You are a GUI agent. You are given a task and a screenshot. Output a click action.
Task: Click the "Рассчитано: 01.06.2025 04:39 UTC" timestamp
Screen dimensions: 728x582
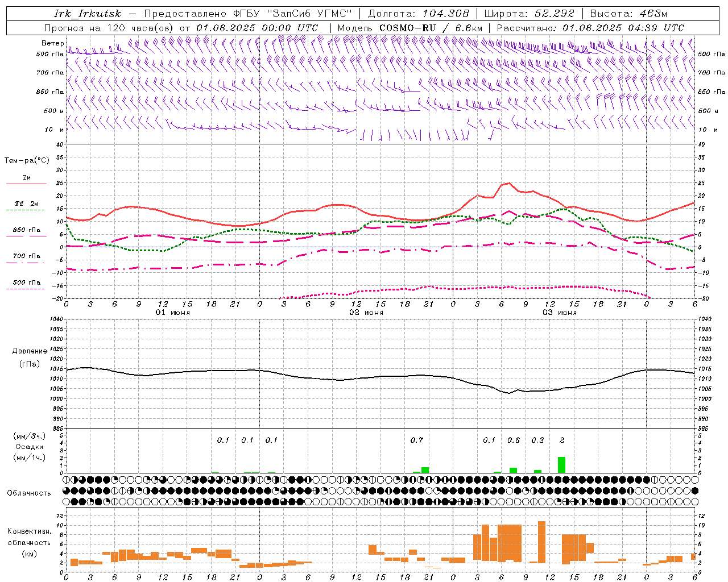[x=590, y=28]
